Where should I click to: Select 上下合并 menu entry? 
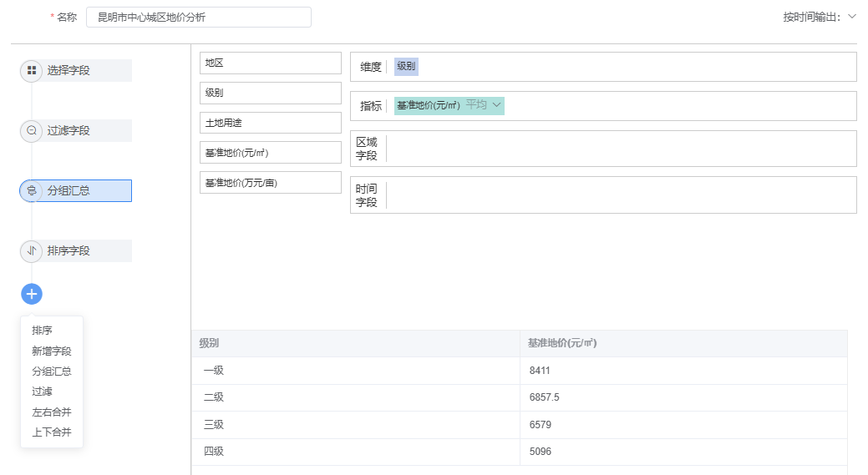tap(52, 432)
